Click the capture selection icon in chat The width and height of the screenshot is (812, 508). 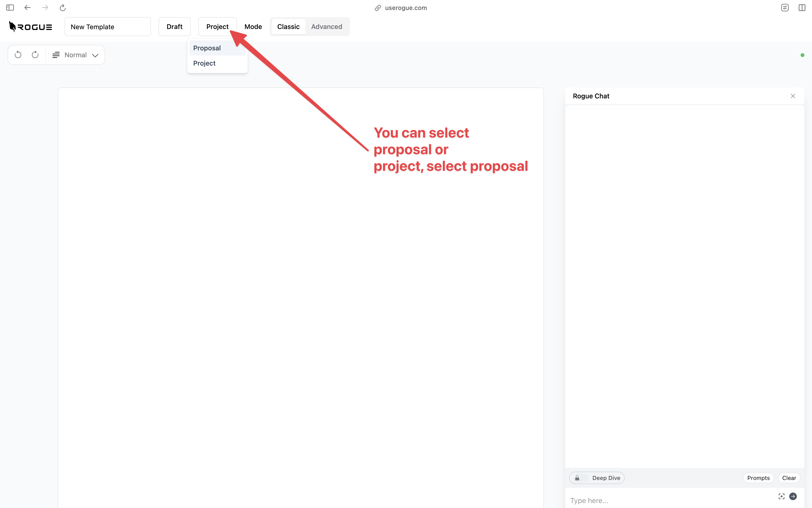pyautogui.click(x=781, y=496)
